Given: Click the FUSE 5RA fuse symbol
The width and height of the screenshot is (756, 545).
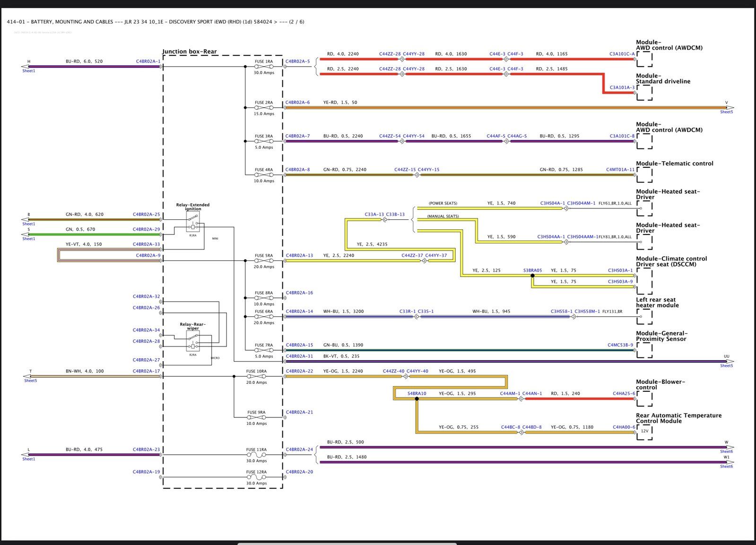Looking at the screenshot, I should [264, 261].
